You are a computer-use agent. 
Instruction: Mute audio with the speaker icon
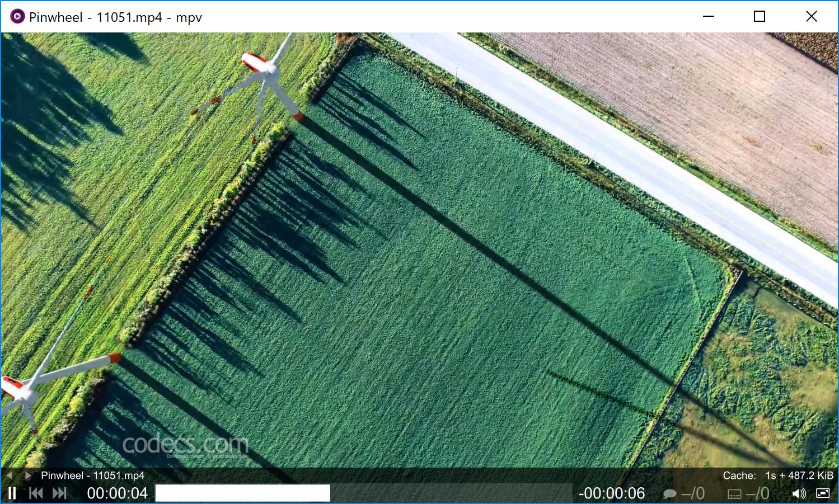(x=799, y=493)
